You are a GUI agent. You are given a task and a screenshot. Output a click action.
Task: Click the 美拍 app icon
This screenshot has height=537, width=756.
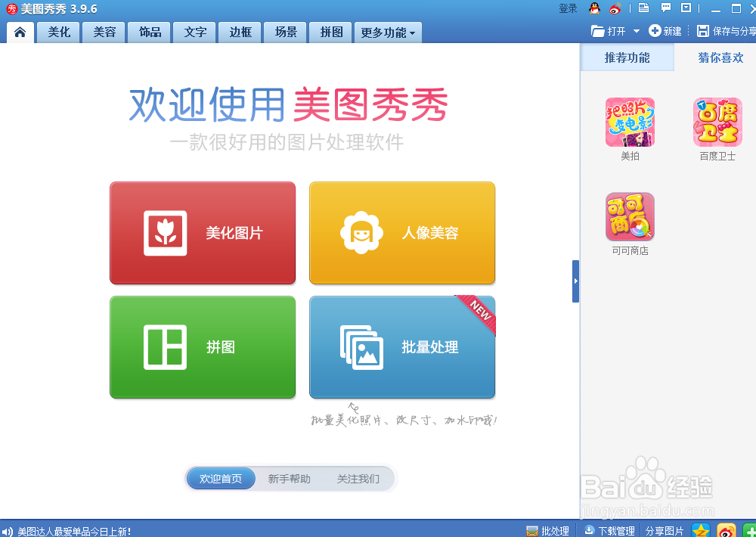(x=630, y=122)
